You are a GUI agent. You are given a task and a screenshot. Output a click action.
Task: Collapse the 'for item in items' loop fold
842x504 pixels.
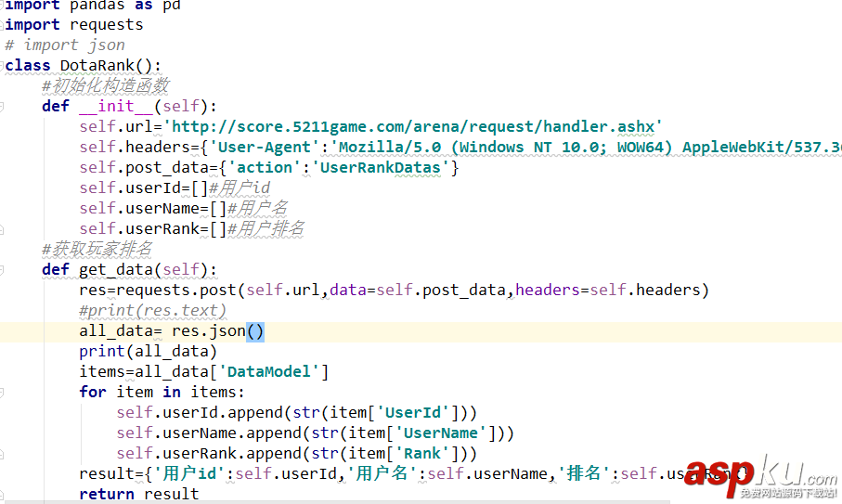2,393
